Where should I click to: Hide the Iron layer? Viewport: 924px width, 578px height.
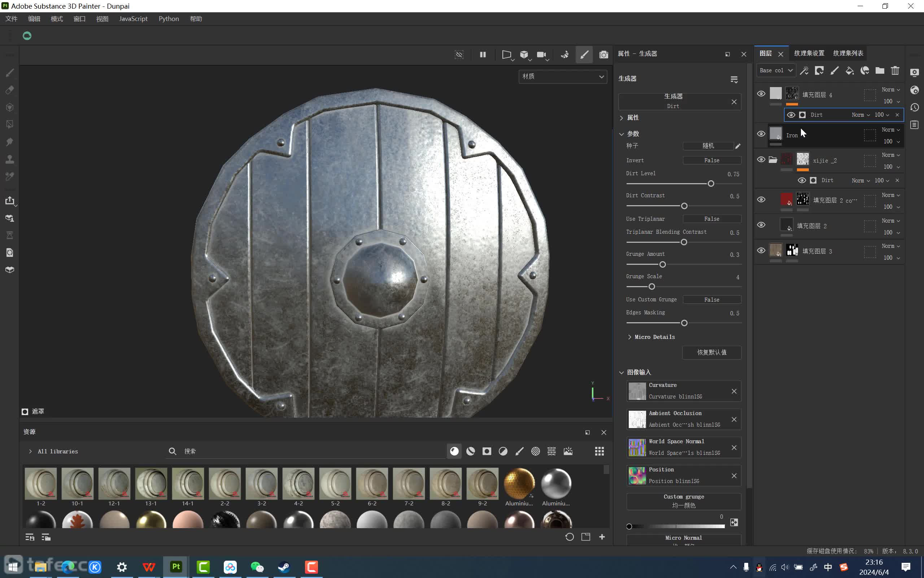tap(761, 134)
